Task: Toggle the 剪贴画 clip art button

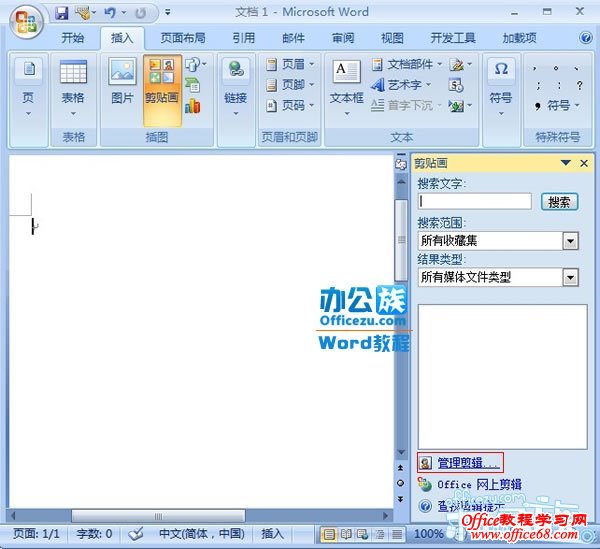Action: pyautogui.click(x=162, y=90)
